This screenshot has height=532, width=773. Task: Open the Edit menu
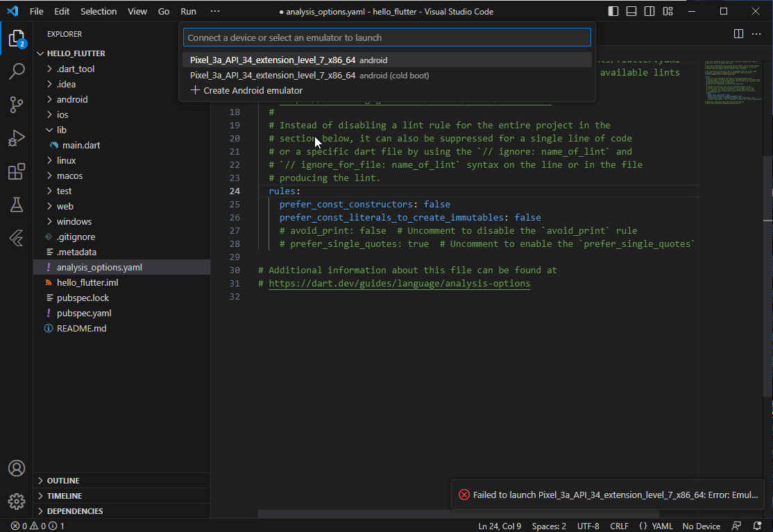62,11
